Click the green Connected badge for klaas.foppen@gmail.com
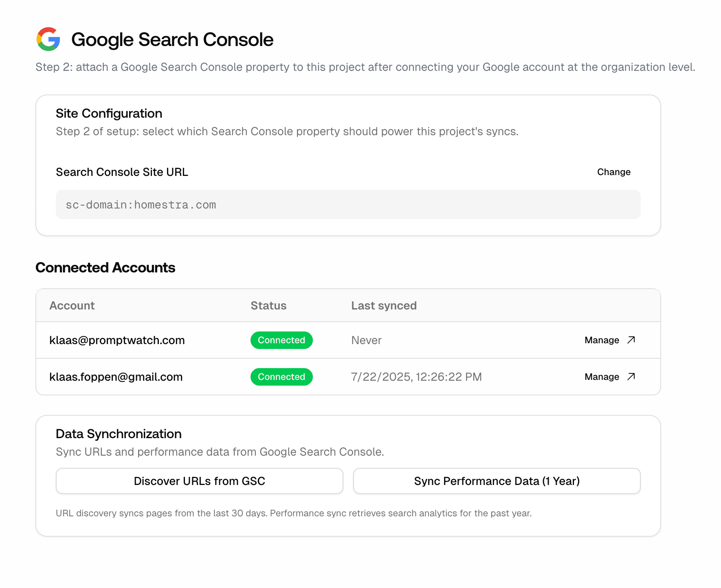The width and height of the screenshot is (721, 588). point(281,377)
